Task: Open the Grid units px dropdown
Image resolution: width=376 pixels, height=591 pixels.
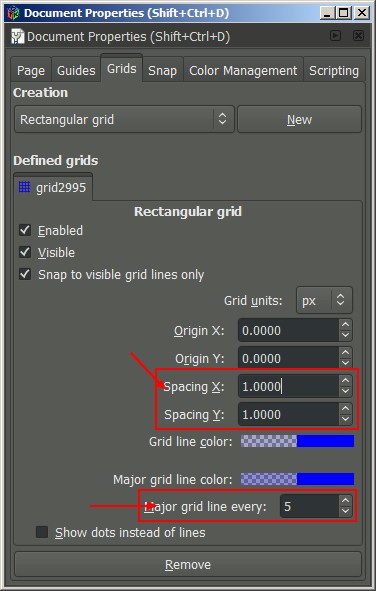Action: (x=324, y=300)
